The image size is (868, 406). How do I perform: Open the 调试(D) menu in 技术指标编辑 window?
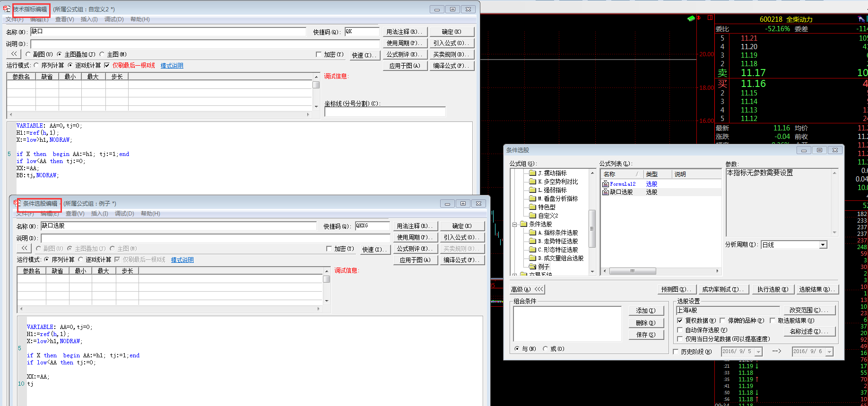114,19
